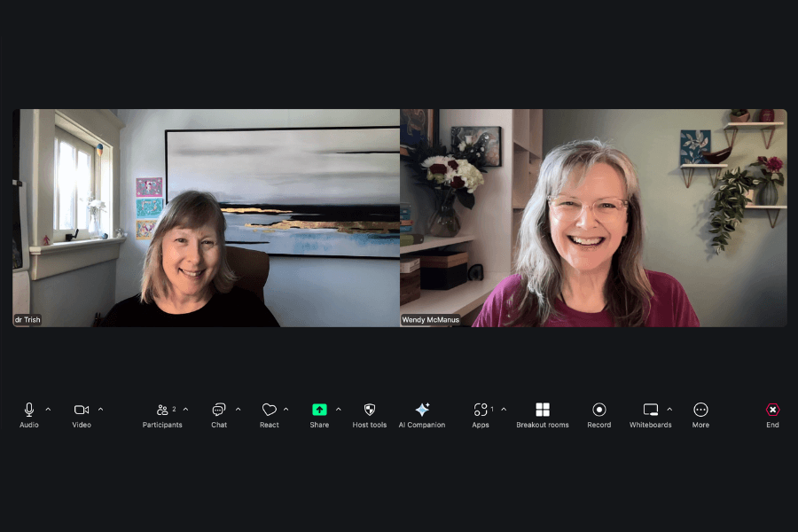The width and height of the screenshot is (798, 532).
Task: Open the Participants panel
Action: pos(162,410)
